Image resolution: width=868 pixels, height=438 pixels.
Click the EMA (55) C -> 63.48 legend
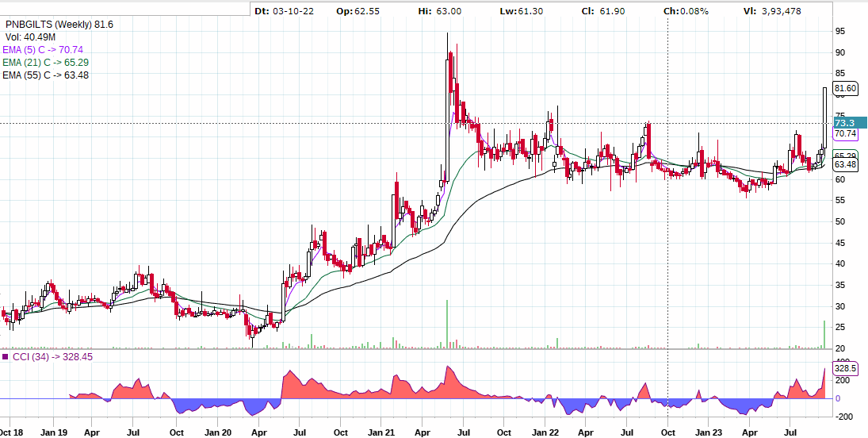(45, 75)
